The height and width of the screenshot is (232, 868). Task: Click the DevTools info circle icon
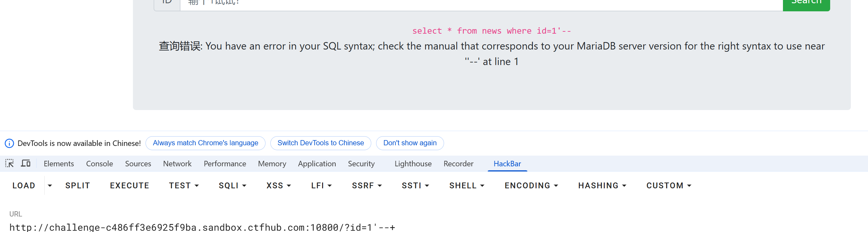pos(9,143)
